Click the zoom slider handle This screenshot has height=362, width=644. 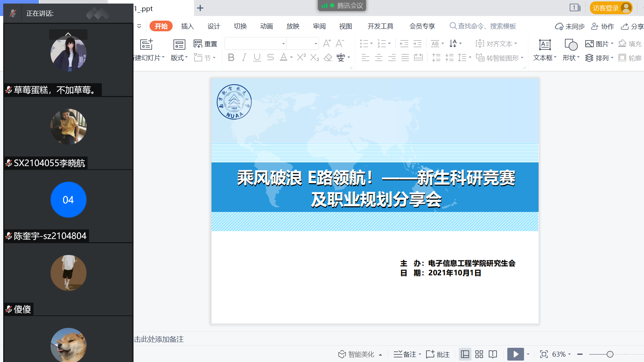[x=610, y=354]
